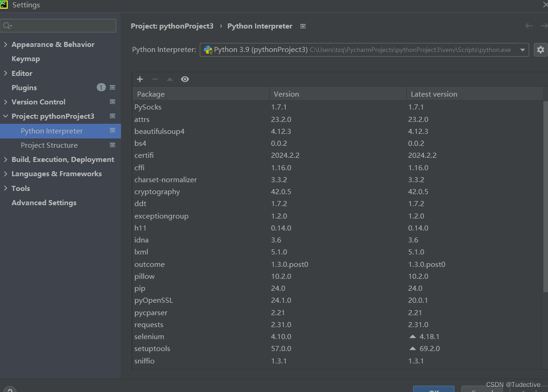Sort by the Package column header
Screen dimensions: 548x392
click(201, 94)
